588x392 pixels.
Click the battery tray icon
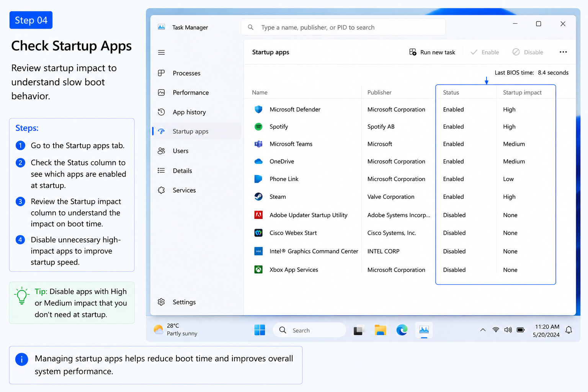[521, 330]
